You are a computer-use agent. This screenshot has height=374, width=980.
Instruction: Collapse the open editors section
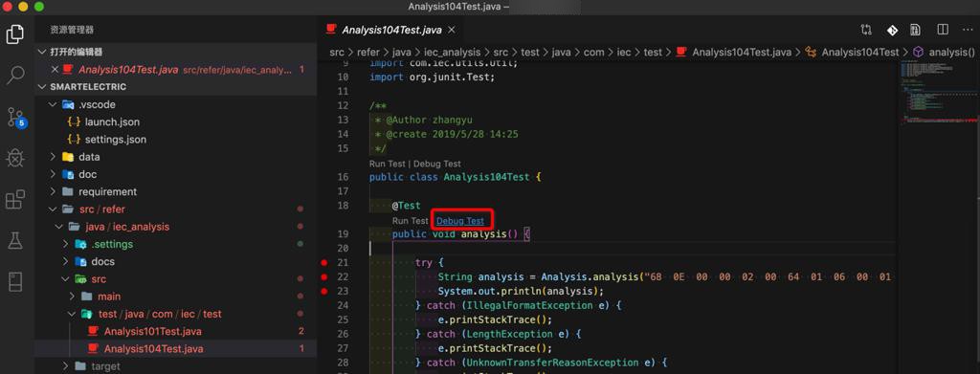click(x=42, y=52)
